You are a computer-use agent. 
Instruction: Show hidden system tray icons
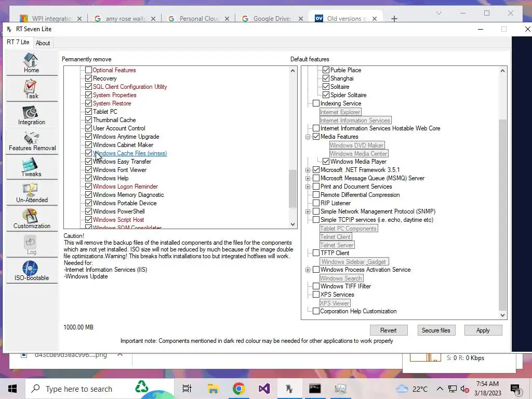[x=440, y=389]
